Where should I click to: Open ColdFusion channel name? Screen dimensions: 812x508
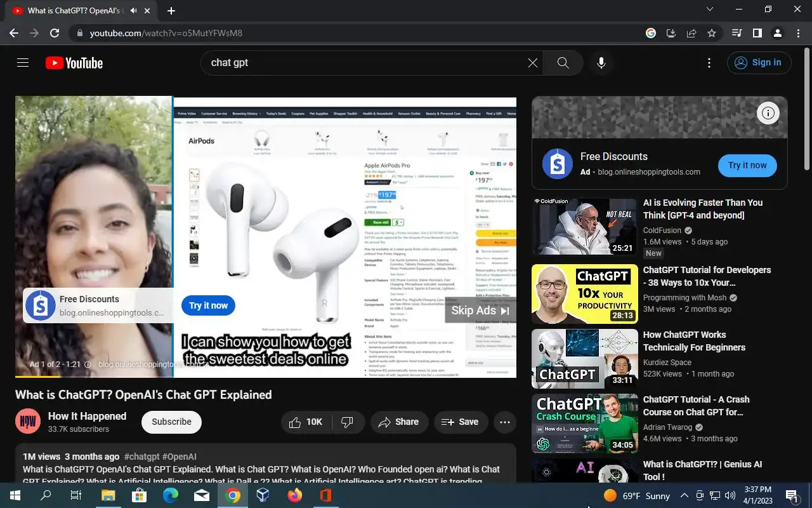click(662, 231)
